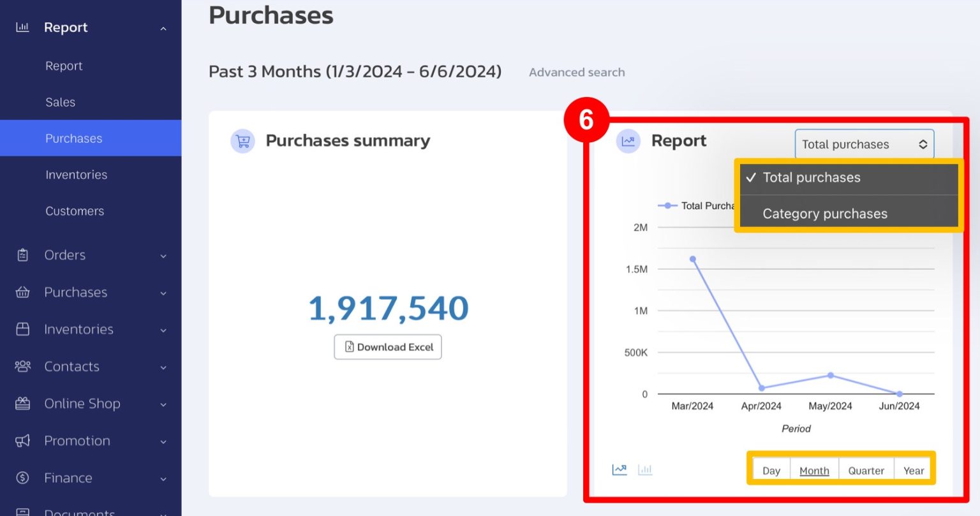The width and height of the screenshot is (980, 516).
Task: Switch to the Quarter period tab
Action: click(x=866, y=469)
